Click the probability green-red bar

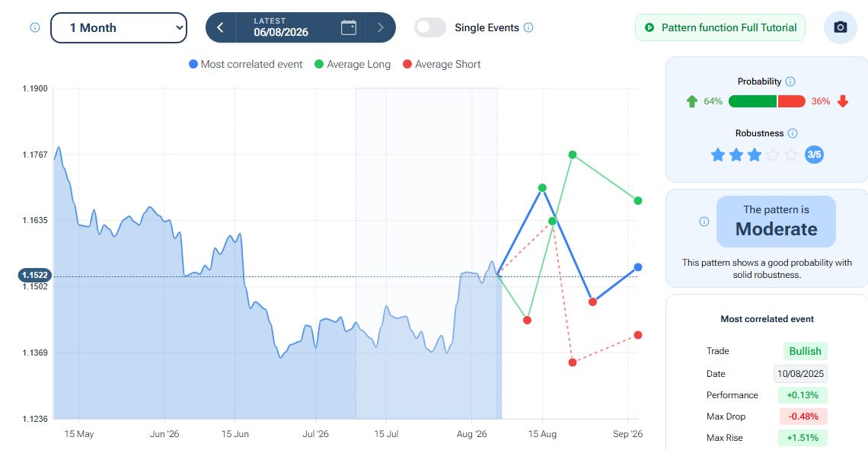tap(767, 101)
